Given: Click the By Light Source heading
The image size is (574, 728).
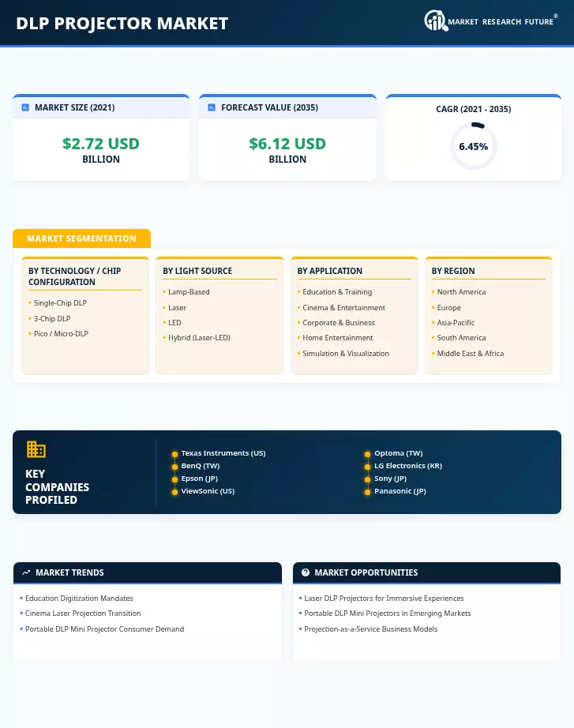Looking at the screenshot, I should 197,271.
